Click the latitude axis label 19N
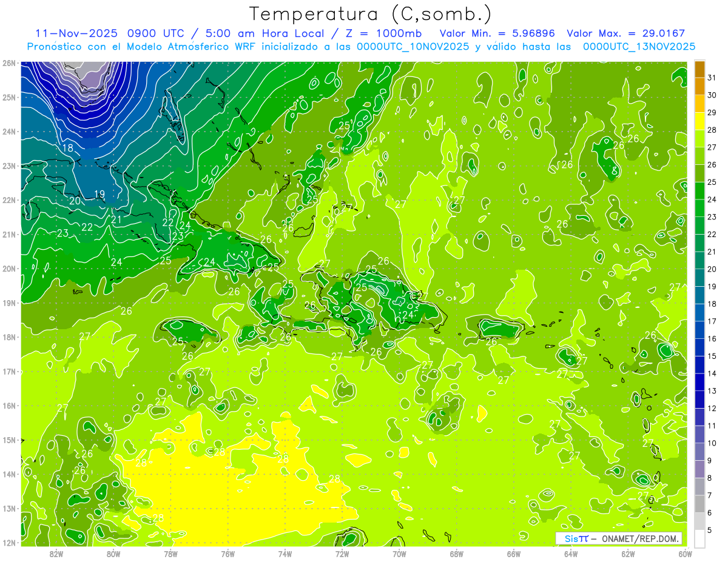Screen dimensions: 728x562 (8, 303)
